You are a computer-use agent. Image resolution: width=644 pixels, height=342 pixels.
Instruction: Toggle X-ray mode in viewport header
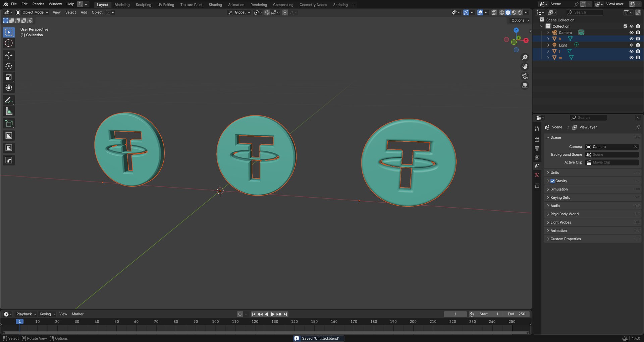[x=494, y=12]
